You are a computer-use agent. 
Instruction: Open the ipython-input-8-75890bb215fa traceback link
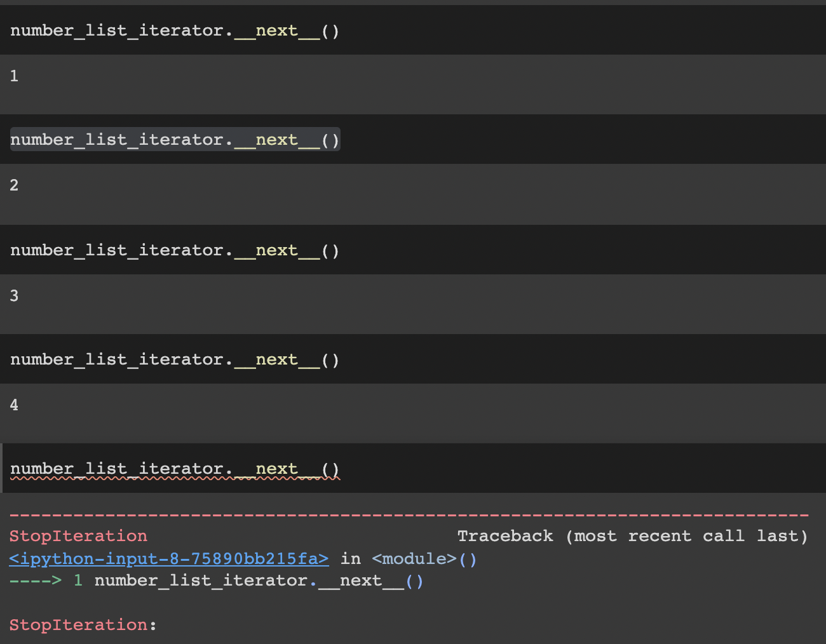click(x=169, y=559)
